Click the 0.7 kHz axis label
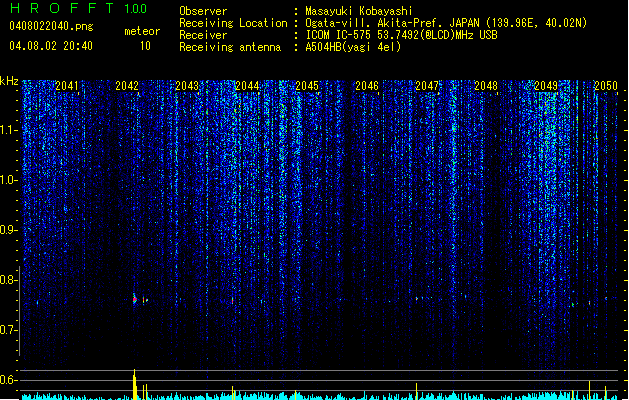Screen dimensions: 629x400 [x=9, y=330]
